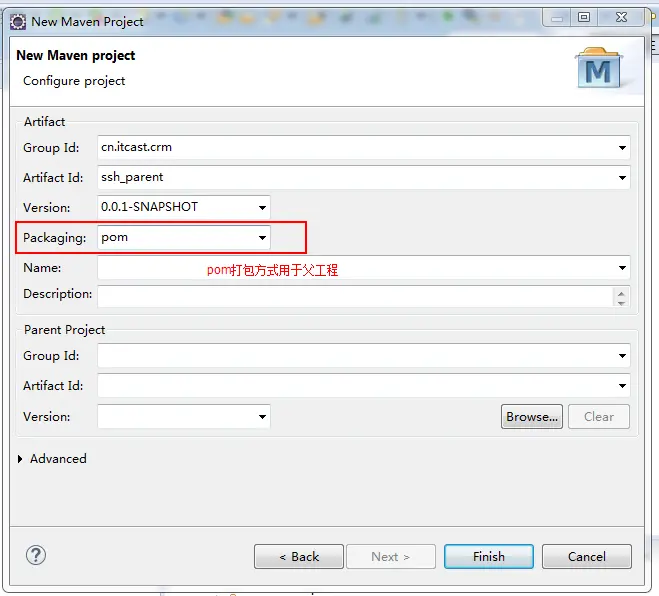Open the Parent Project Group Id dropdown arrow
Image resolution: width=659 pixels, height=596 pixels.
pyautogui.click(x=622, y=356)
